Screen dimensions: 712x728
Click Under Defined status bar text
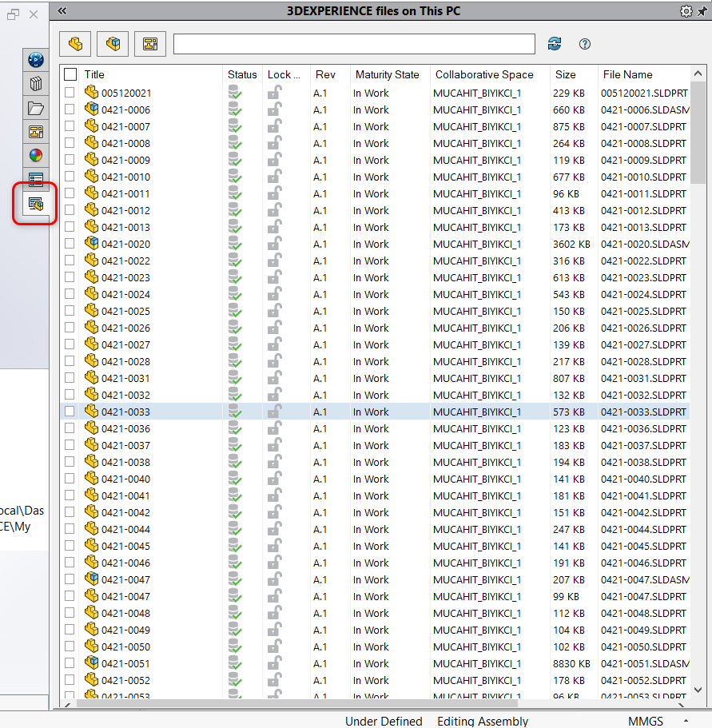tap(384, 721)
